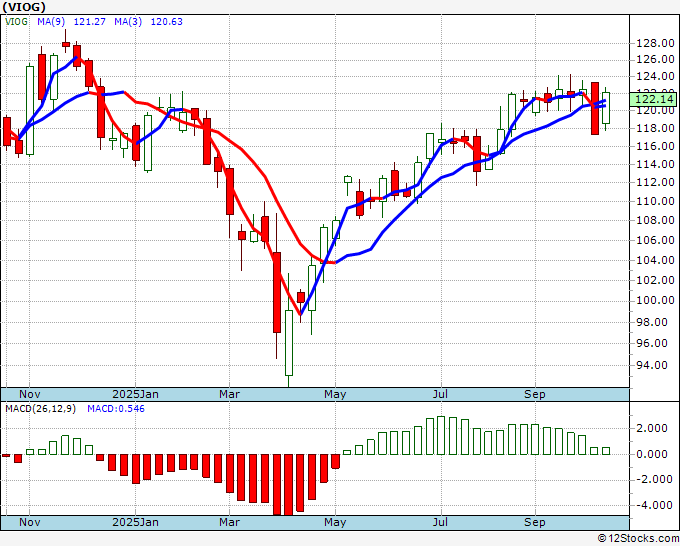Select the 96.00 price axis label
Image resolution: width=680 pixels, height=546 pixels.
(x=652, y=343)
